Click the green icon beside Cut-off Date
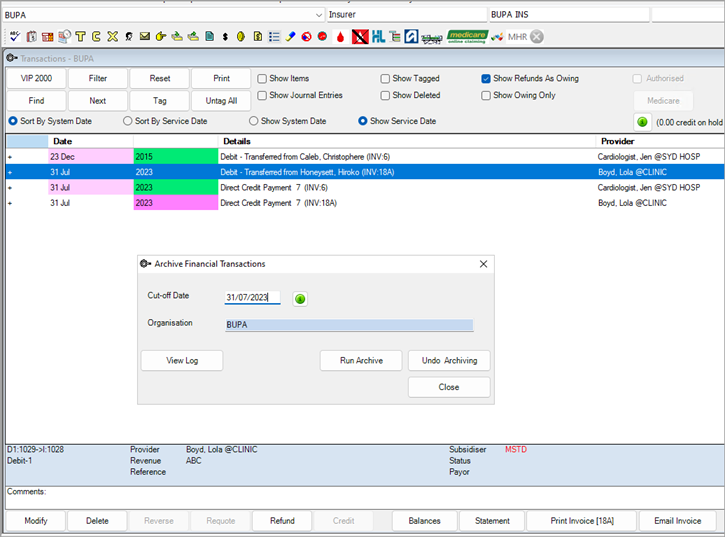725x537 pixels. 299,298
